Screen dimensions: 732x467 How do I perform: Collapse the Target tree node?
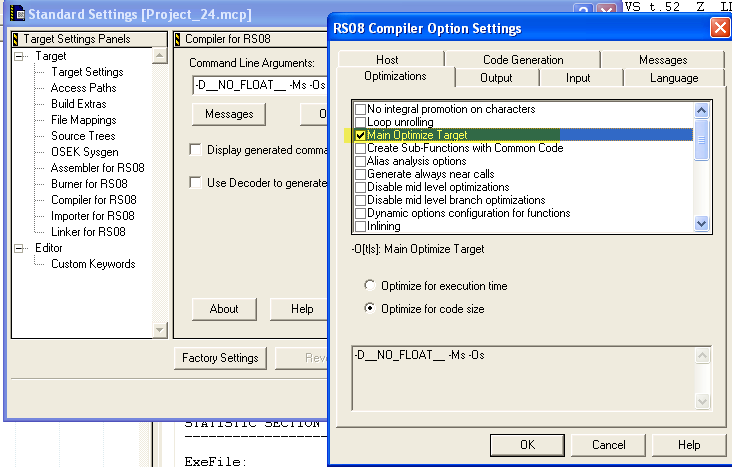19,57
